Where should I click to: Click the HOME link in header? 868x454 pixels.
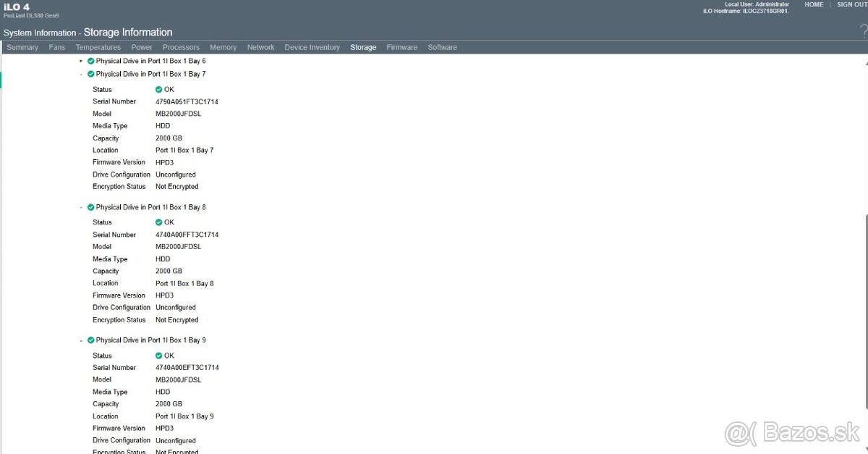[814, 4]
